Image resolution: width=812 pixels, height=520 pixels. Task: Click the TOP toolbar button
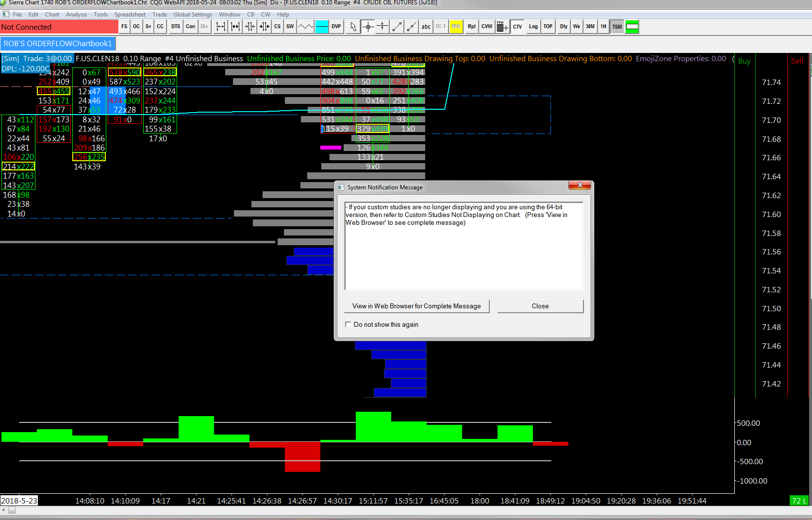[x=548, y=27]
